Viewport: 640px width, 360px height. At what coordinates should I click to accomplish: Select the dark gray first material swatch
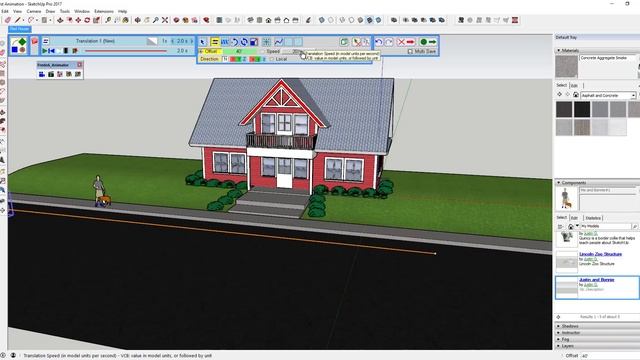564,109
